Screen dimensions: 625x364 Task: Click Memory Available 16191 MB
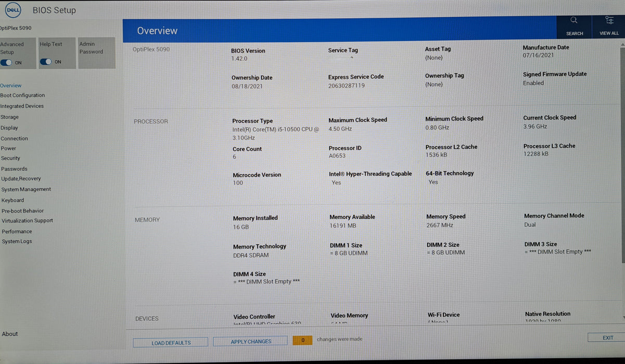(343, 226)
